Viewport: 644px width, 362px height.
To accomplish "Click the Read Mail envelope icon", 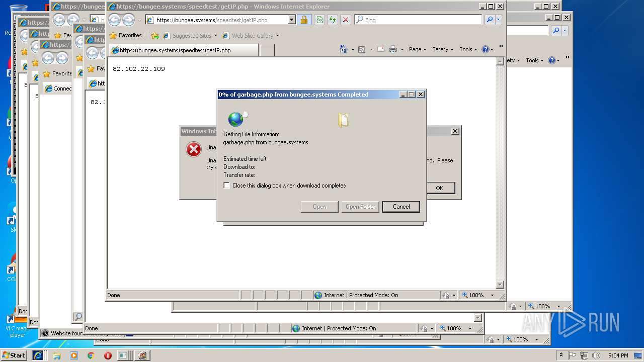I will point(381,49).
